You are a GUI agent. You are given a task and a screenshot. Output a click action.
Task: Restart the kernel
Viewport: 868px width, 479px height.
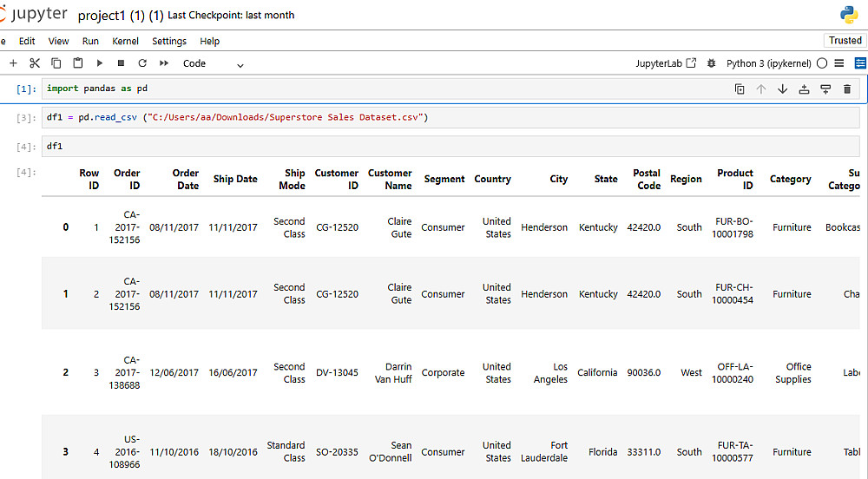tap(142, 63)
